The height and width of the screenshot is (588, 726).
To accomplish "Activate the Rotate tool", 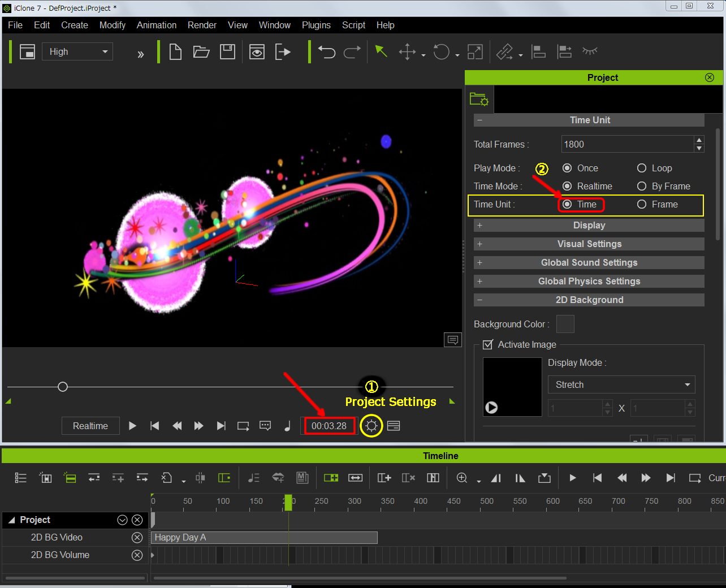I will (x=441, y=52).
